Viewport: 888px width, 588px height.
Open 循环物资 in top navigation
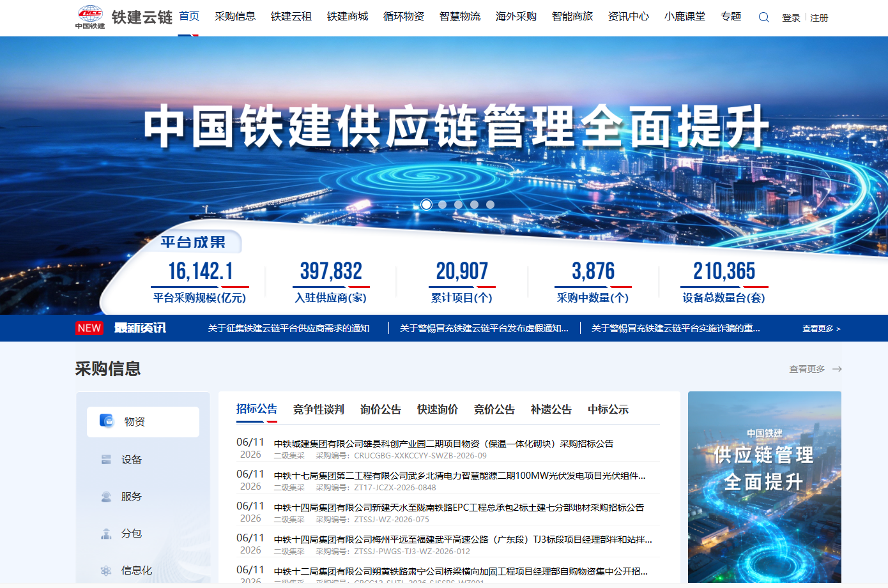coord(404,17)
